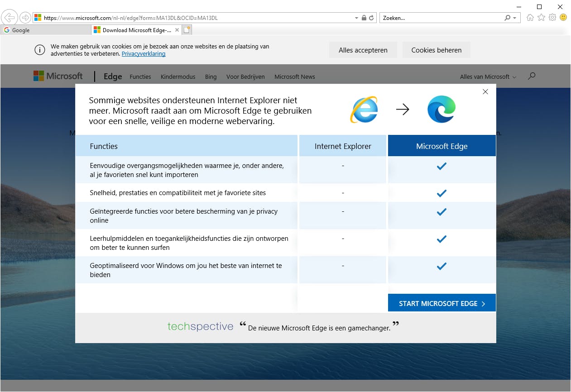The height and width of the screenshot is (392, 571).
Task: Close the Edge promotion dialog
Action: pos(485,91)
